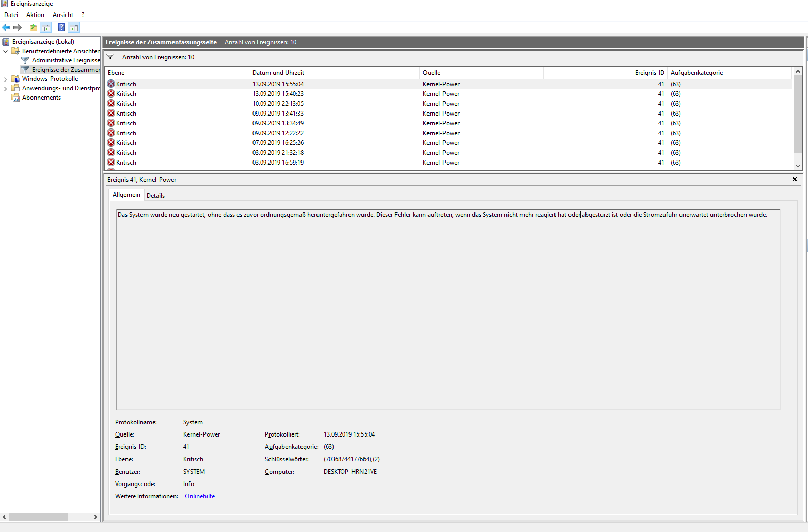Switch to the Details tab
Image resolution: width=808 pixels, height=532 pixels.
155,196
